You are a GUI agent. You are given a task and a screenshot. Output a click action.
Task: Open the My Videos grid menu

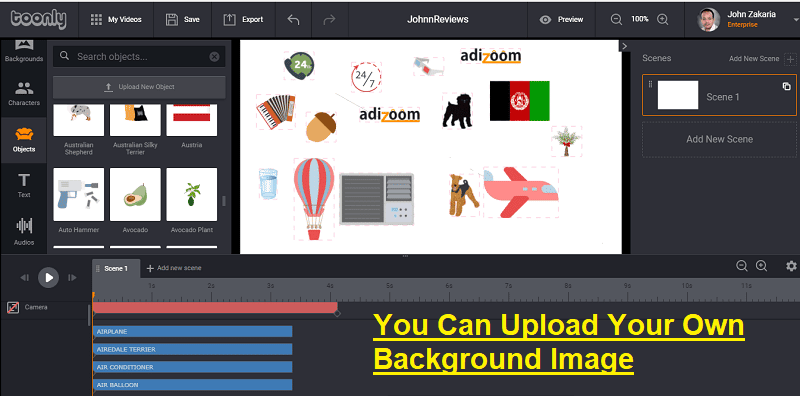(116, 19)
